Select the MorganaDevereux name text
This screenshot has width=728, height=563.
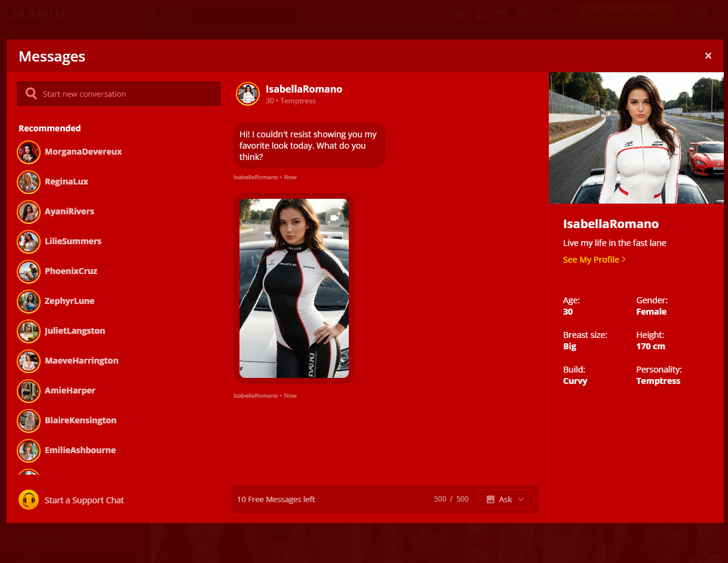pyautogui.click(x=83, y=152)
